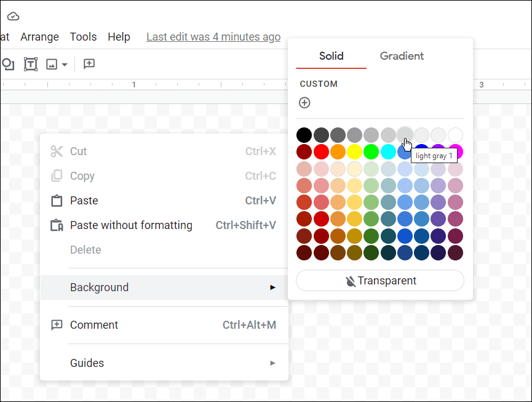Screen dimensions: 532x402
Task: Open the Insert image dropdown arrow
Action: tap(65, 65)
